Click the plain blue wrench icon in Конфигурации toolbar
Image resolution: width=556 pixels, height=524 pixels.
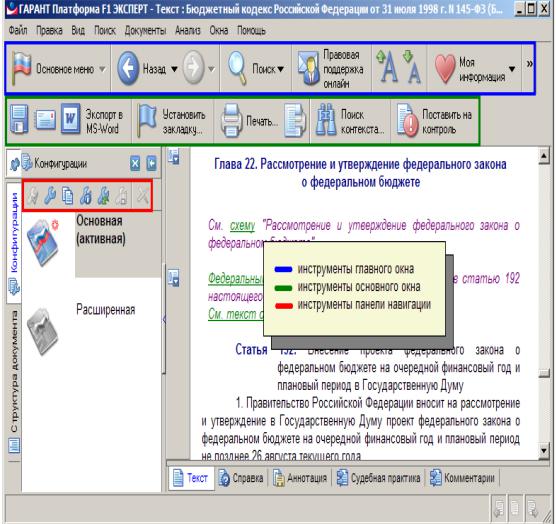point(50,195)
